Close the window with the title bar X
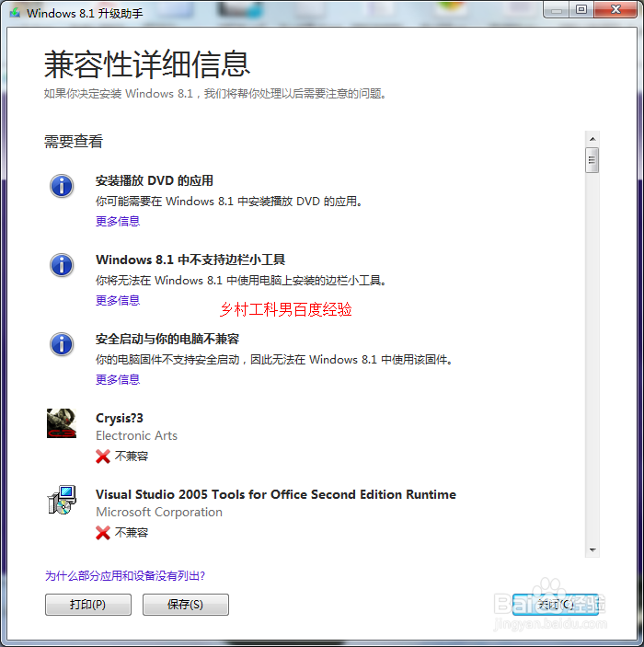 (615, 10)
